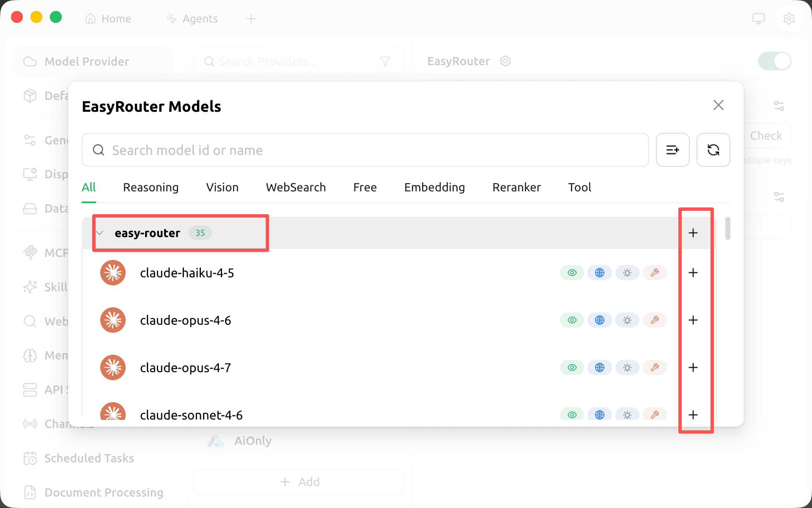Click vision eye icon for claude-haiku-4-5
This screenshot has width=812, height=508.
coord(572,273)
